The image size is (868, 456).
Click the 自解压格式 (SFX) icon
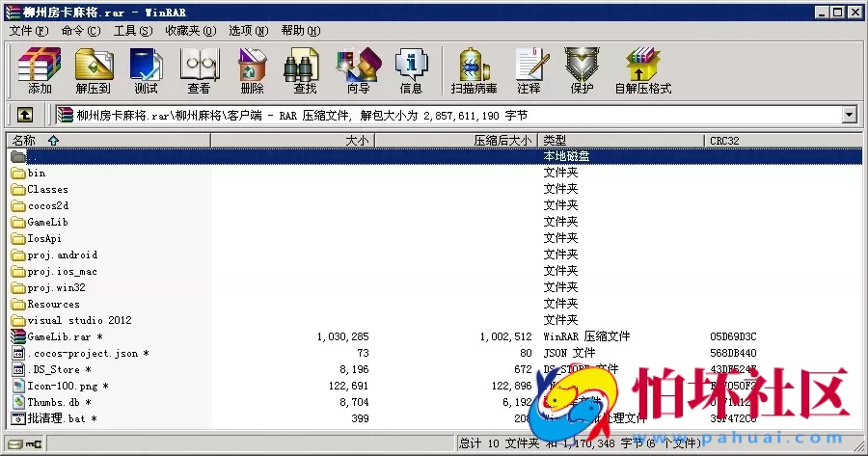click(642, 70)
